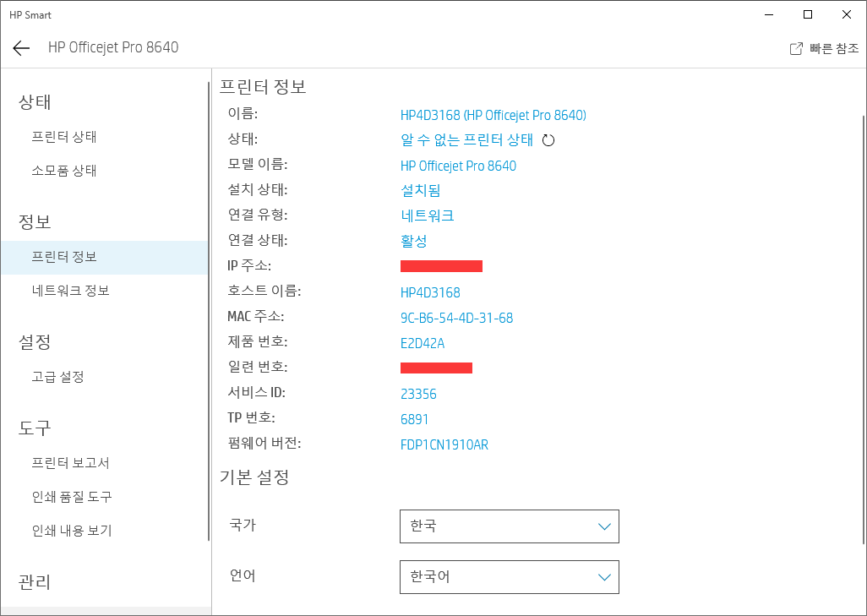Click the 설정 section heading in the sidebar

(x=35, y=341)
